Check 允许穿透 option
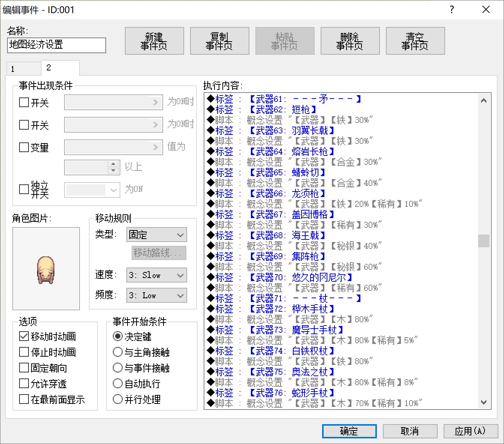This screenshot has width=504, height=444. pos(24,384)
